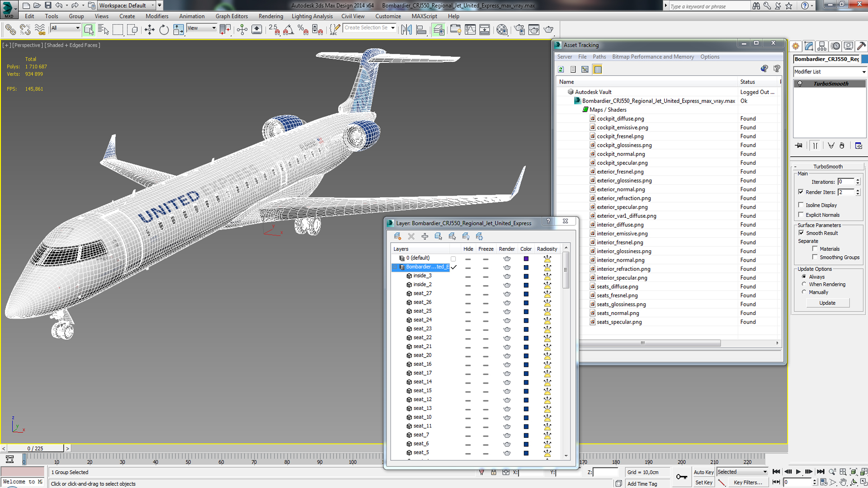
Task: Open Render Setup teapot icon
Action: click(519, 30)
